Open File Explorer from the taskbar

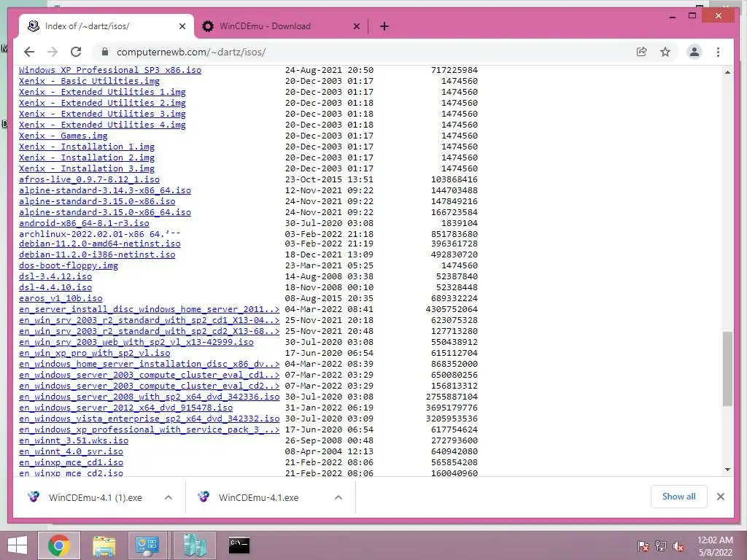click(104, 545)
